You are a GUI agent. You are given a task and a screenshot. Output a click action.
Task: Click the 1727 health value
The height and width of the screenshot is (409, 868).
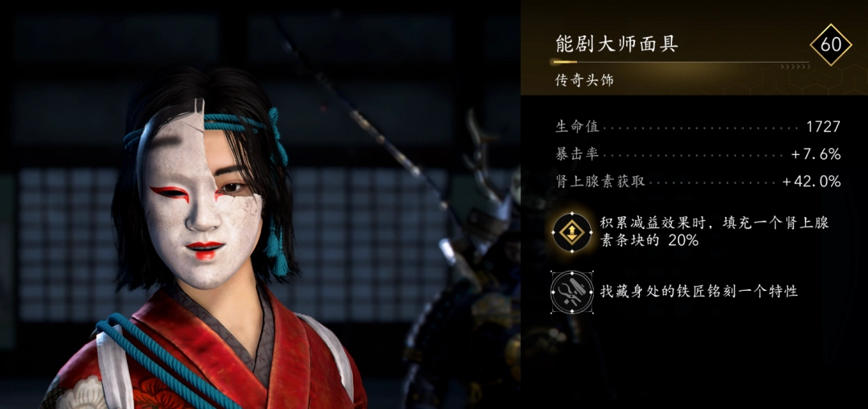(824, 127)
